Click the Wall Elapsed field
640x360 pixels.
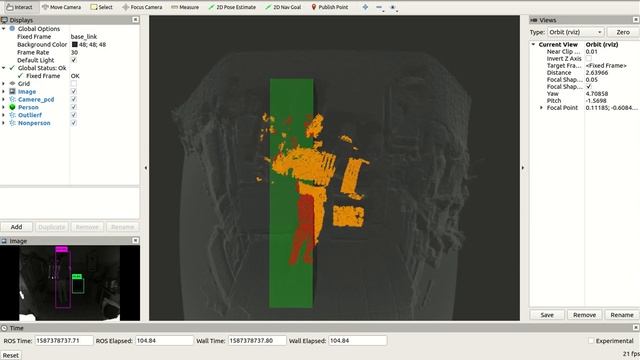(x=358, y=340)
